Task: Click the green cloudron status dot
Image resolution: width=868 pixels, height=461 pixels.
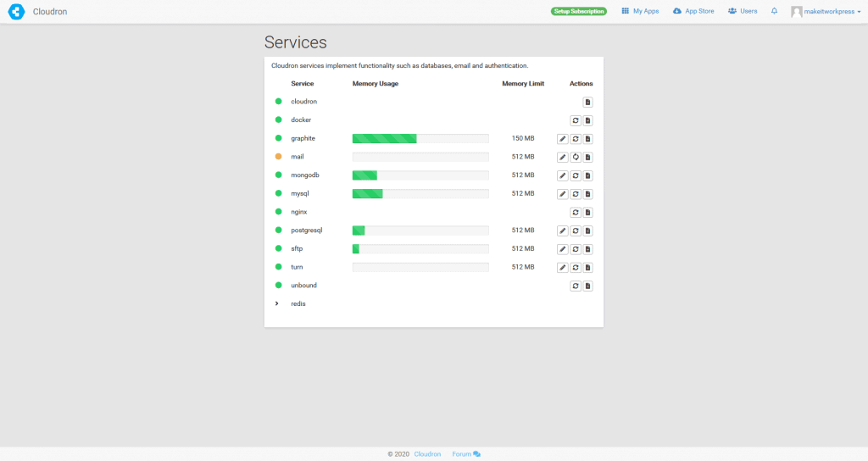Action: (278, 102)
